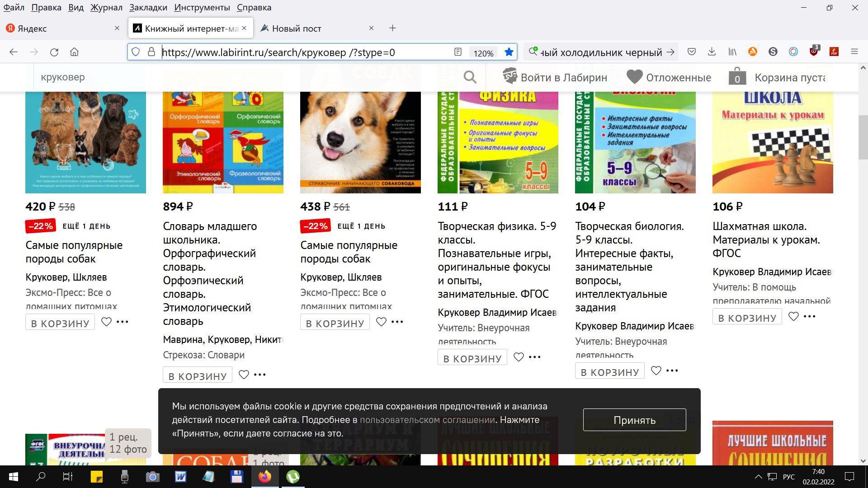868x488 pixels.
Task: Toggle heart on Шахматная школа book
Action: click(x=793, y=316)
